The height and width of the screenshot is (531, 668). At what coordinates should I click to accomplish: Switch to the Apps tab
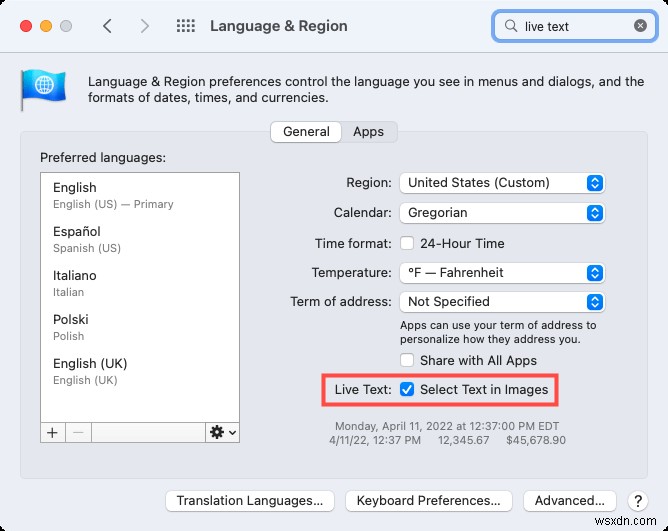coord(369,132)
